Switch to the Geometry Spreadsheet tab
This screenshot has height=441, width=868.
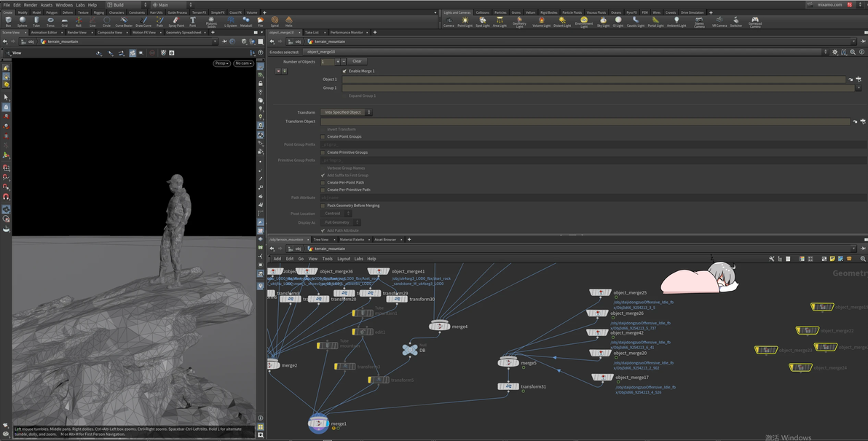(184, 33)
